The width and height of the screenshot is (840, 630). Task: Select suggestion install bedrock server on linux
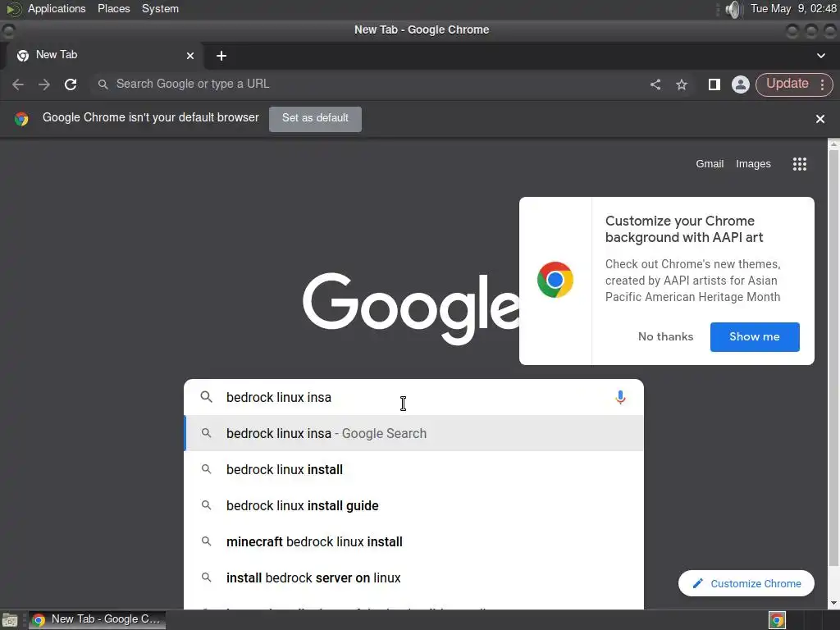coord(413,578)
